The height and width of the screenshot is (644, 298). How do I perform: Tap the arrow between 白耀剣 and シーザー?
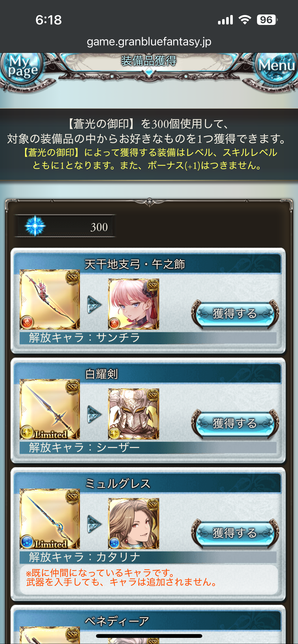pyautogui.click(x=94, y=414)
